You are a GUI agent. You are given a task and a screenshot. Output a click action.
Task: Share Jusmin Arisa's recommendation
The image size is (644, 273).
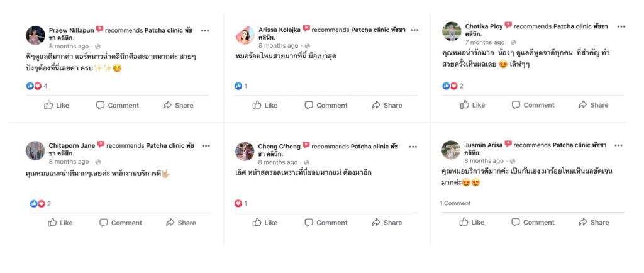point(593,222)
